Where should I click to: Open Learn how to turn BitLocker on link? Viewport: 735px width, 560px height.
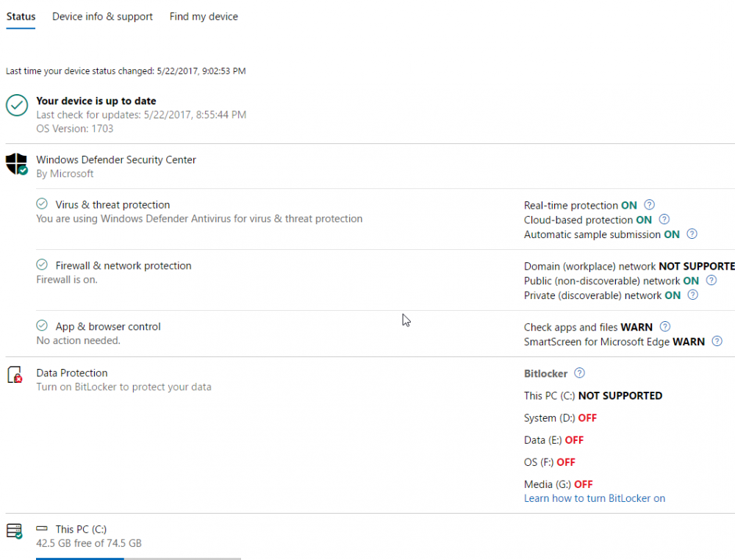594,498
